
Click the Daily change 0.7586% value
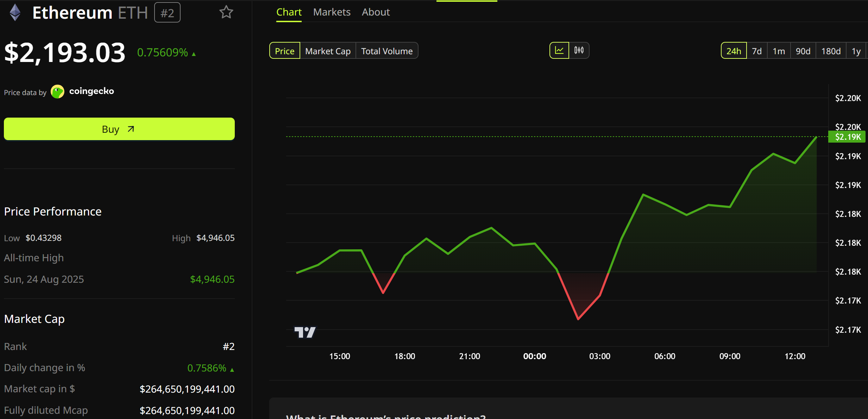207,368
